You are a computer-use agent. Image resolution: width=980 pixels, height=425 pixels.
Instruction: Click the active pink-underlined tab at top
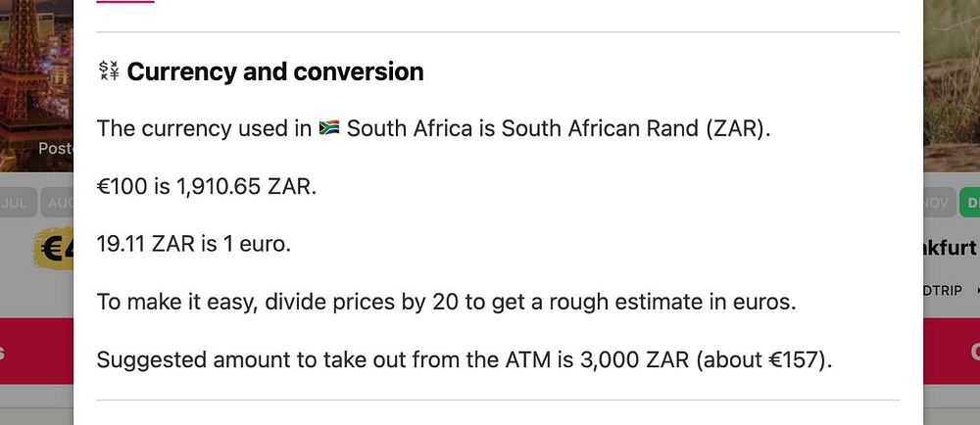[x=125, y=1]
